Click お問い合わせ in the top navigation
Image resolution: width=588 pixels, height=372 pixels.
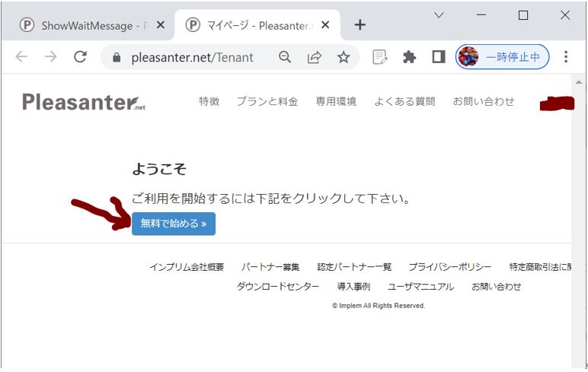pyautogui.click(x=484, y=101)
